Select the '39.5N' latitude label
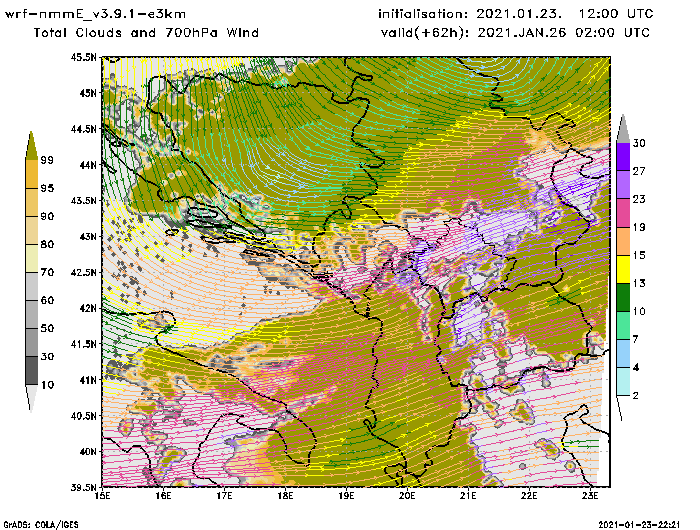700x530 pixels. pyautogui.click(x=83, y=487)
